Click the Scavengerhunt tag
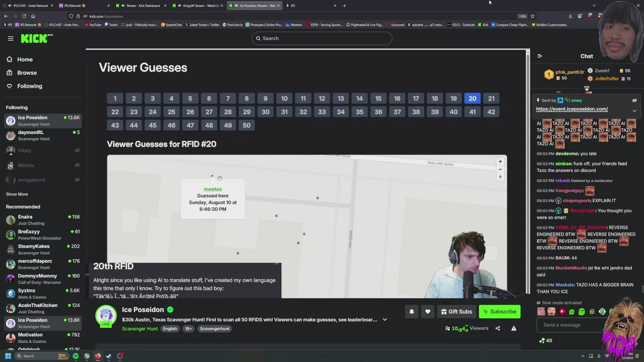644x362 pixels. [x=214, y=329]
